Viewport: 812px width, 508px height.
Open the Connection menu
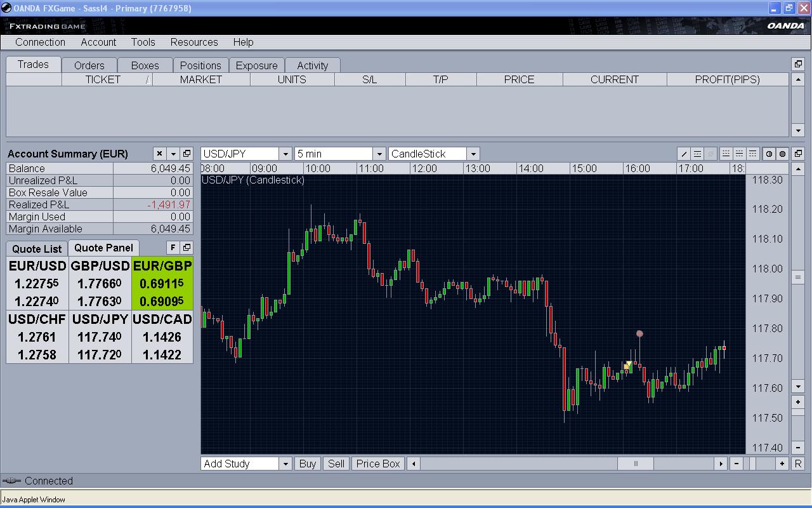click(40, 42)
